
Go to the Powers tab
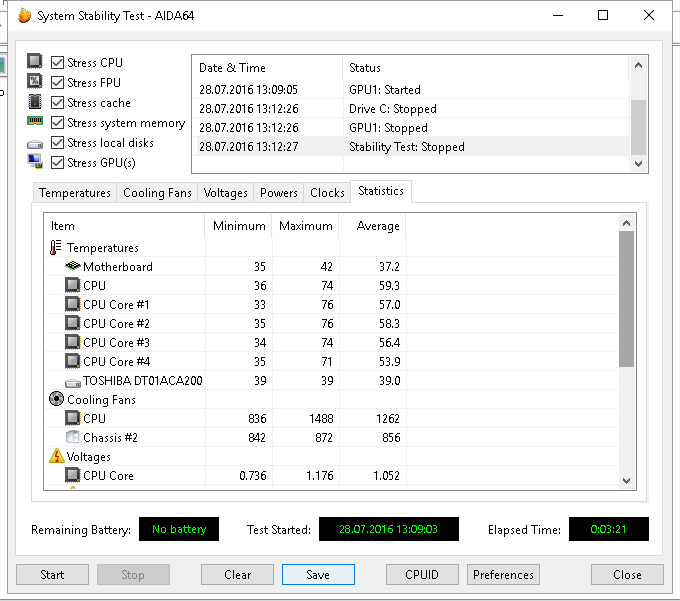[x=278, y=193]
